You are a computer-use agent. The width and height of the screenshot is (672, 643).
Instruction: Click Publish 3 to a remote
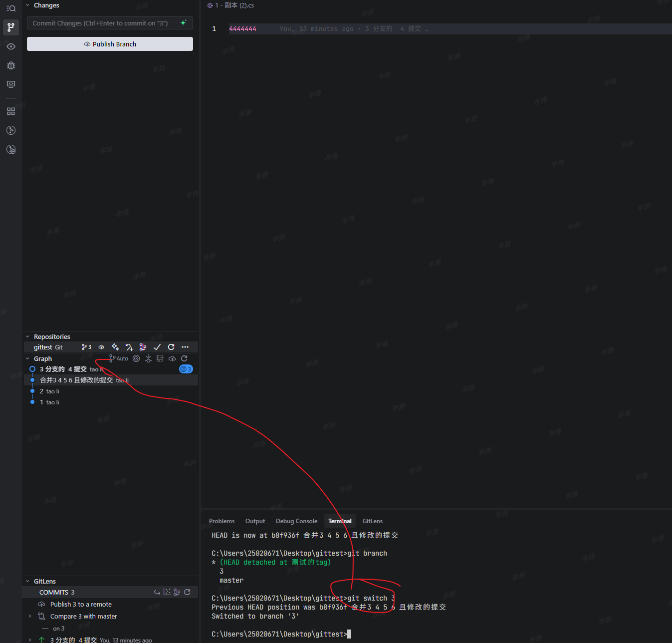click(80, 604)
